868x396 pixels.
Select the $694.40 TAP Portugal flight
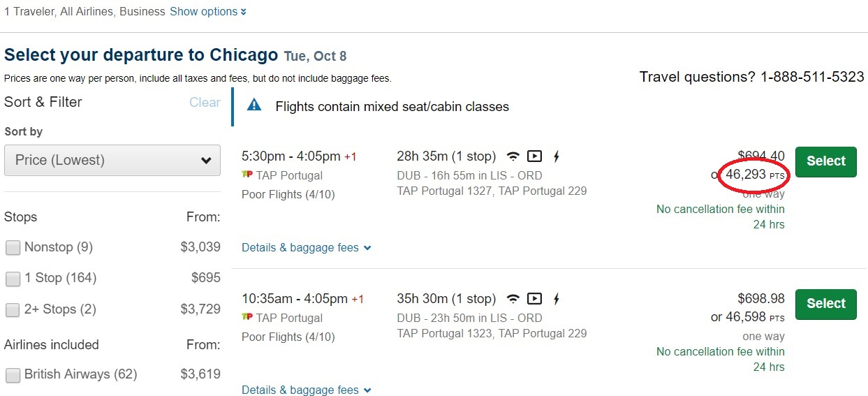point(825,161)
